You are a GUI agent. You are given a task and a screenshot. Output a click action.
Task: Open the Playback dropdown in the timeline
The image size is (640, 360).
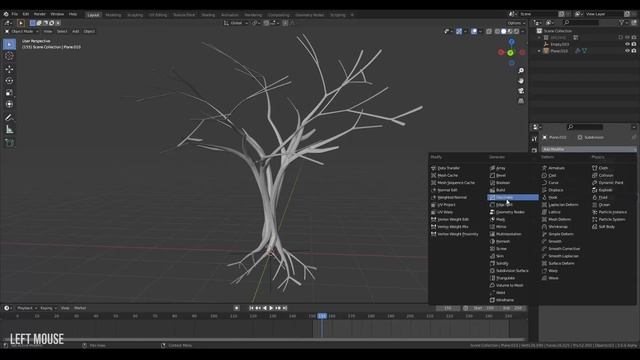[x=27, y=308]
